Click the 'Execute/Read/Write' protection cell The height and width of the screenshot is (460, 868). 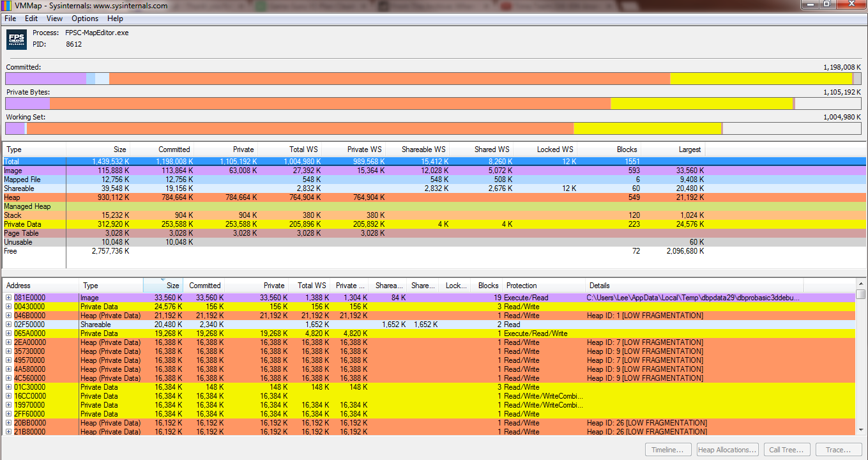click(535, 333)
